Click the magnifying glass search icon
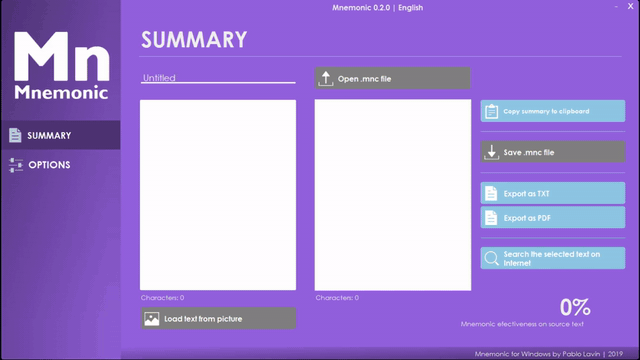 [491, 258]
